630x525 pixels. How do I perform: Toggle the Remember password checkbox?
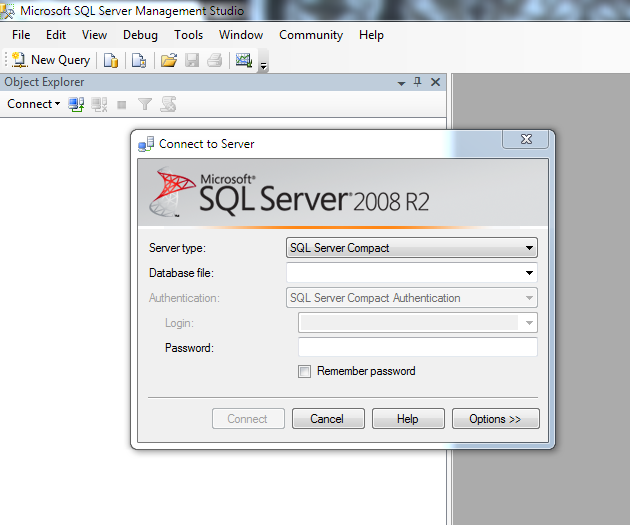click(305, 371)
